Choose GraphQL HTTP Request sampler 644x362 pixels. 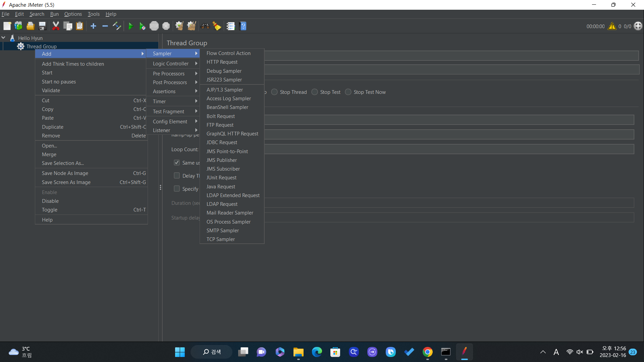pos(232,134)
